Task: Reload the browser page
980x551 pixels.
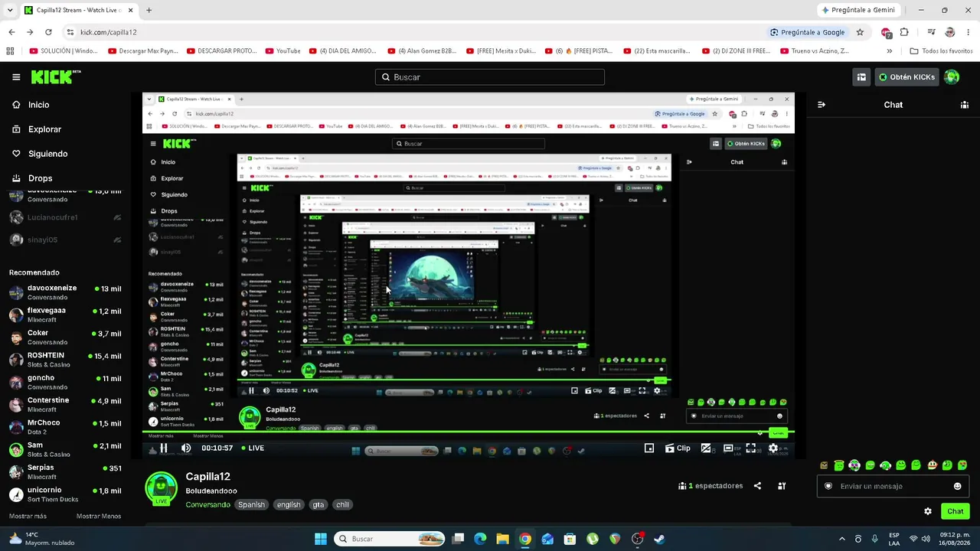Action: click(x=48, y=32)
